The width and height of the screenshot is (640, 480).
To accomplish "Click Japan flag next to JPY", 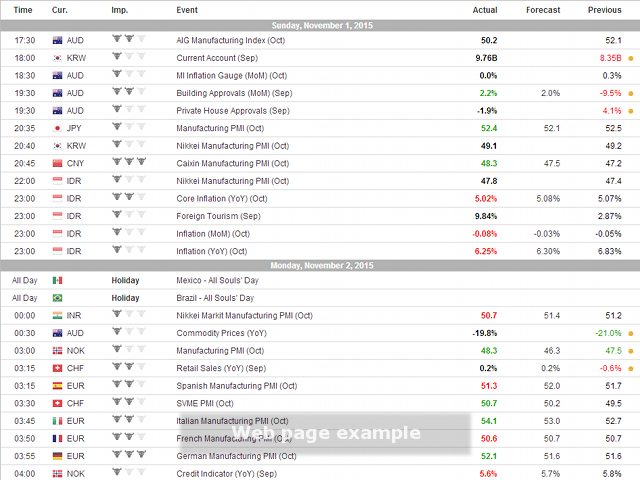I will 58,128.
